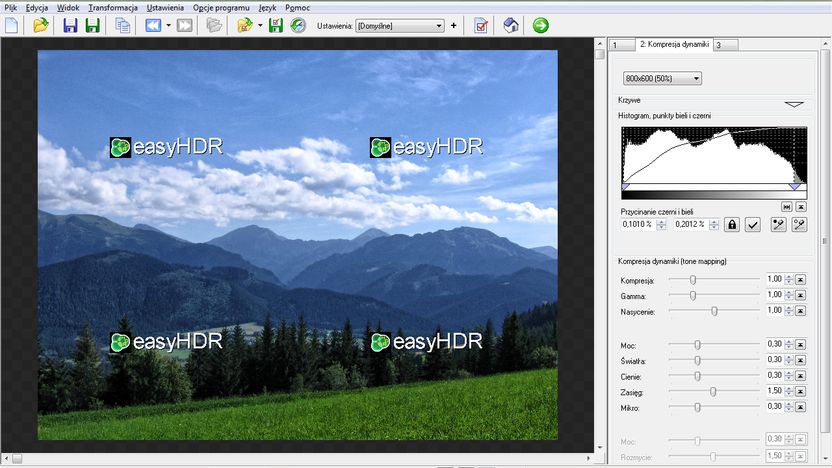Reset the first Moc value
832x468 pixels.
point(801,345)
